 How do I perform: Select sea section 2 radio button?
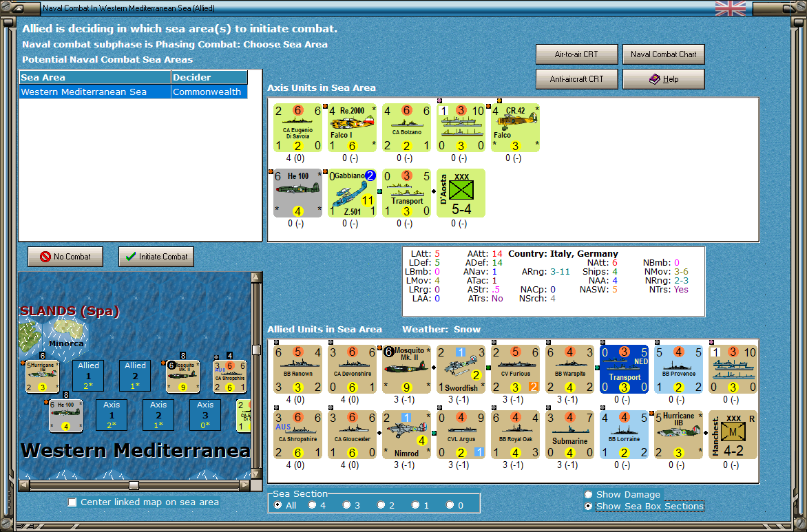coord(381,505)
